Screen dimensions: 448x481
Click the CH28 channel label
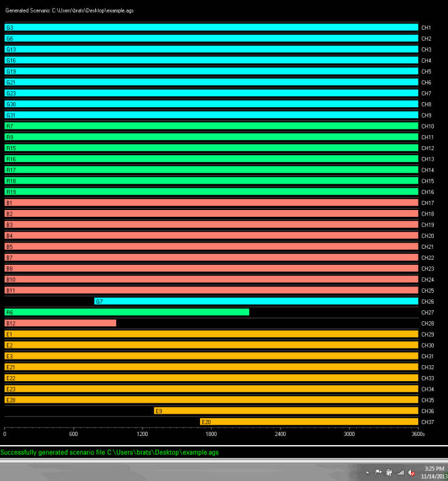(427, 324)
